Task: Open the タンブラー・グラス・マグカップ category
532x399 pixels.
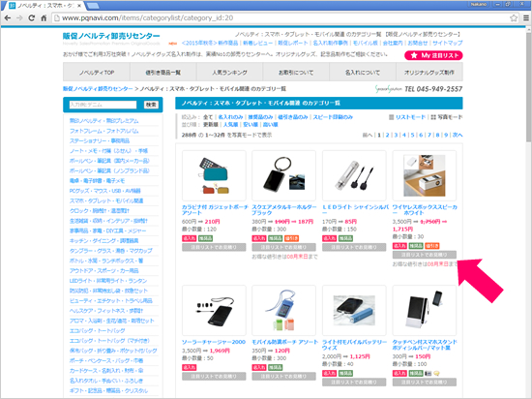Action: (x=111, y=251)
